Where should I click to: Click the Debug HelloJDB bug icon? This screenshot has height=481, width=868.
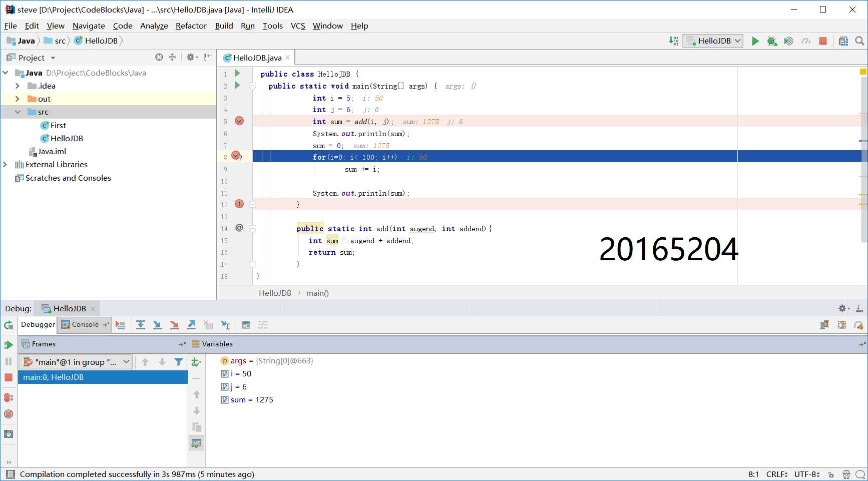pyautogui.click(x=772, y=41)
